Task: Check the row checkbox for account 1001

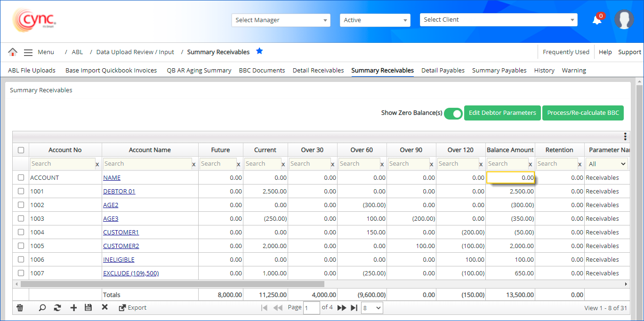Action: (x=21, y=191)
